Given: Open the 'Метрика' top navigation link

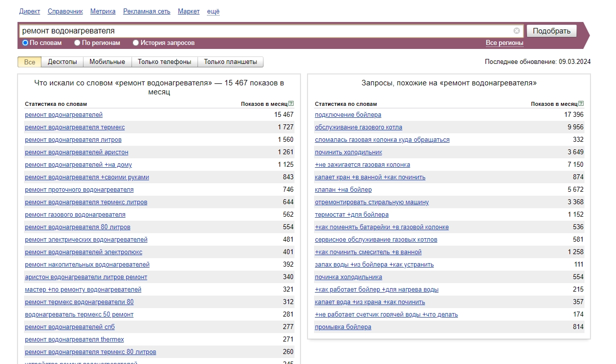Looking at the screenshot, I should 102,11.
